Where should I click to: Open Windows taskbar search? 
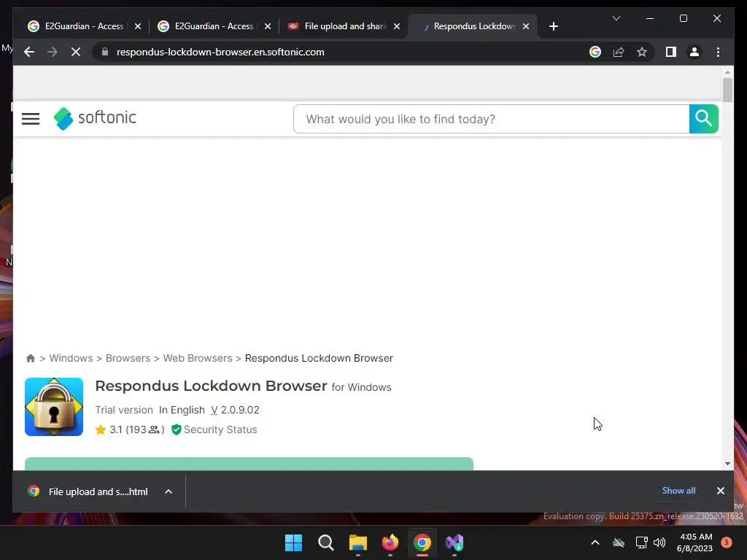click(326, 542)
